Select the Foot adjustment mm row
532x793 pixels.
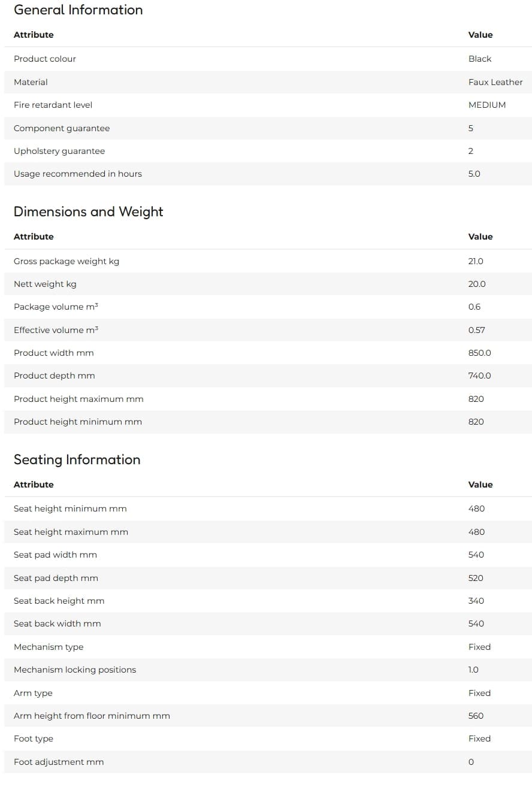tap(268, 762)
